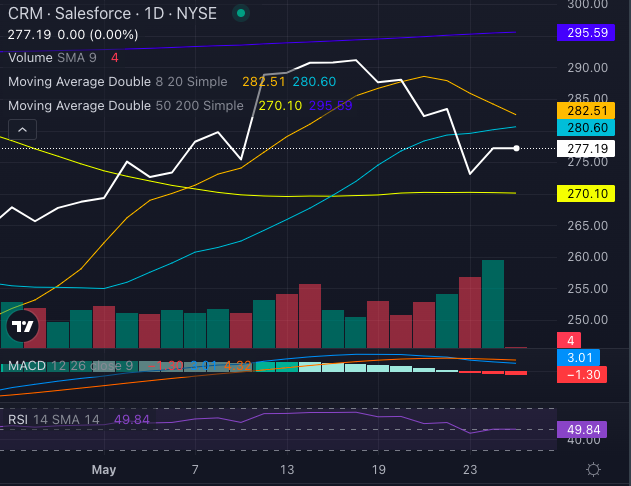Click the Volume SMA 9 indicator label
The height and width of the screenshot is (486, 631).
tap(52, 58)
